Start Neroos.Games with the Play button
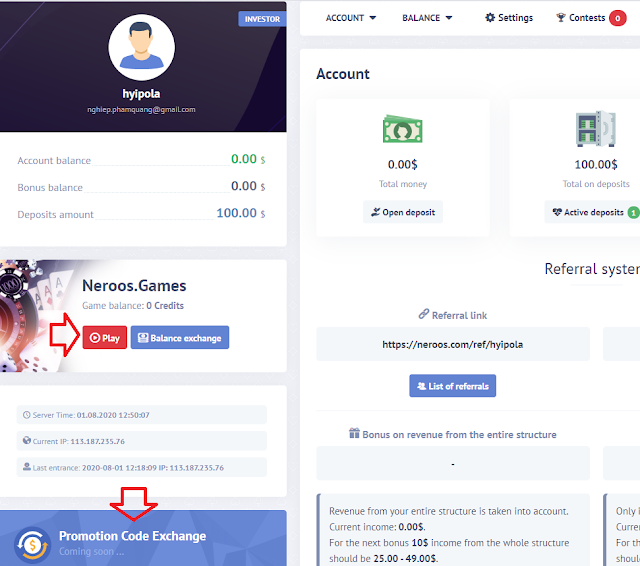 click(x=104, y=337)
